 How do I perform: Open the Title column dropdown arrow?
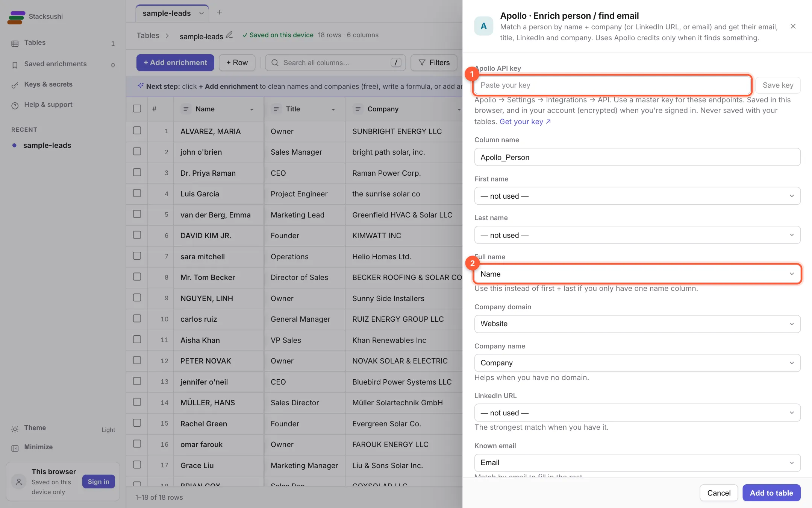click(333, 110)
